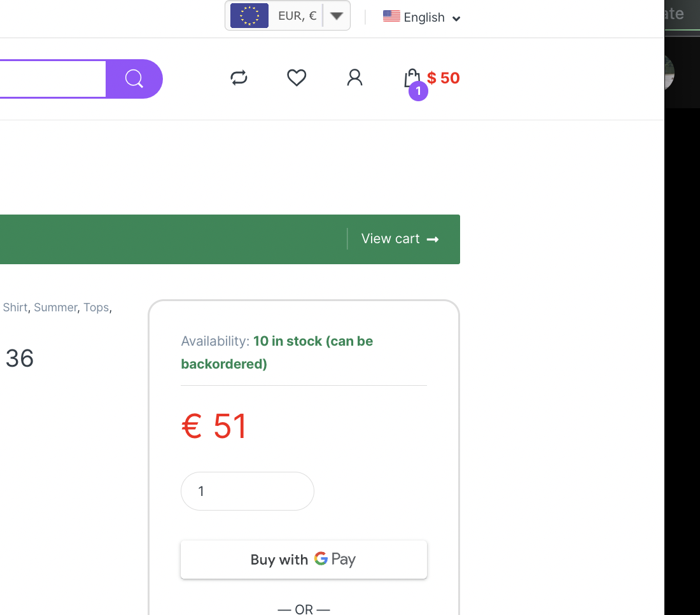
Task: Open the compare products icon
Action: (x=239, y=78)
